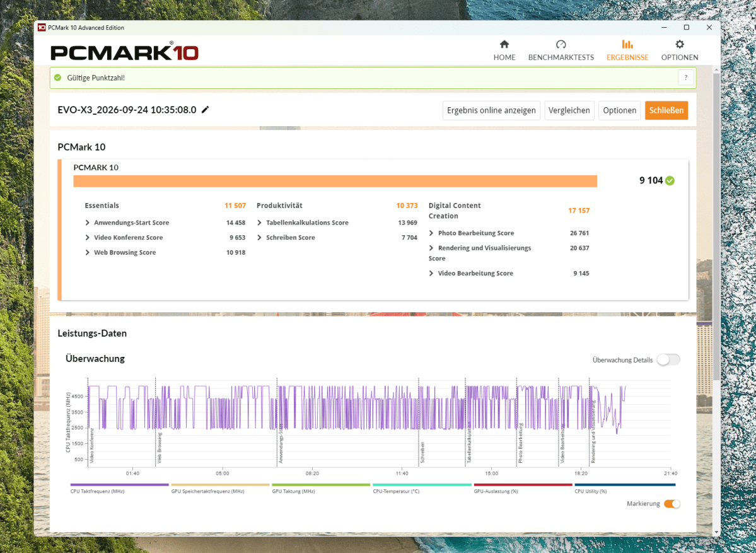This screenshot has width=756, height=553.
Task: Click the Produktivität heading
Action: click(x=280, y=206)
